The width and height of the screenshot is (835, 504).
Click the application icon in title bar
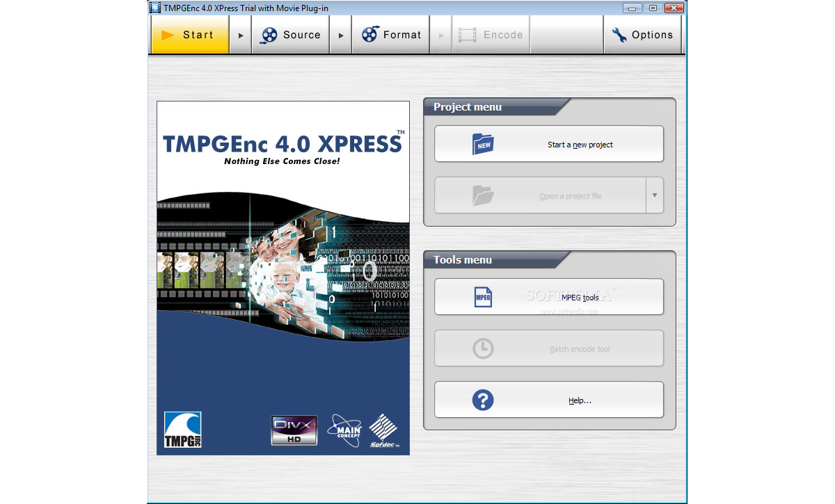pyautogui.click(x=157, y=7)
